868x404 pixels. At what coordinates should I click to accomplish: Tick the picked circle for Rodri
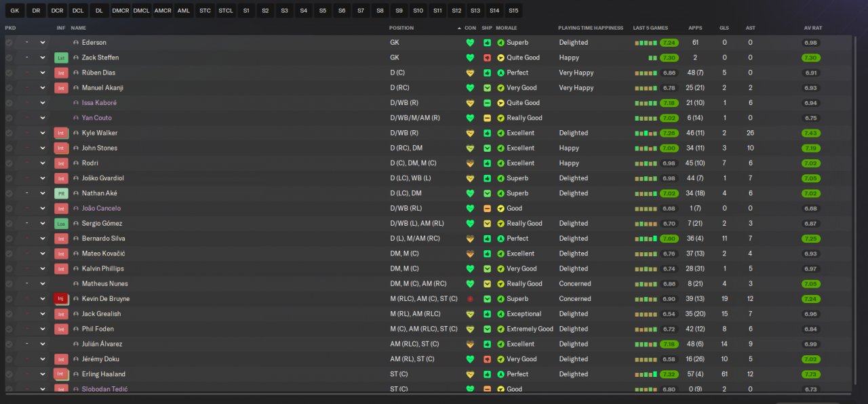(9, 163)
